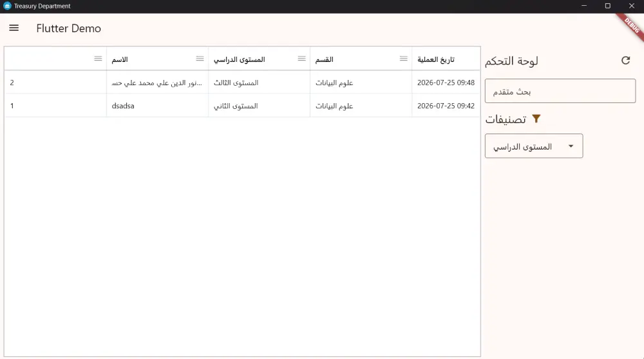Viewport: 644px width, 359px height.
Task: Click the لوحة التحكم heading
Action: tap(511, 61)
